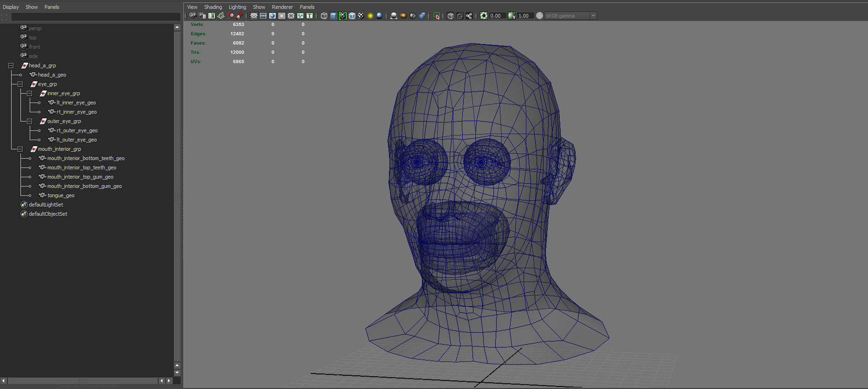Open the Lighting menu

click(x=237, y=7)
